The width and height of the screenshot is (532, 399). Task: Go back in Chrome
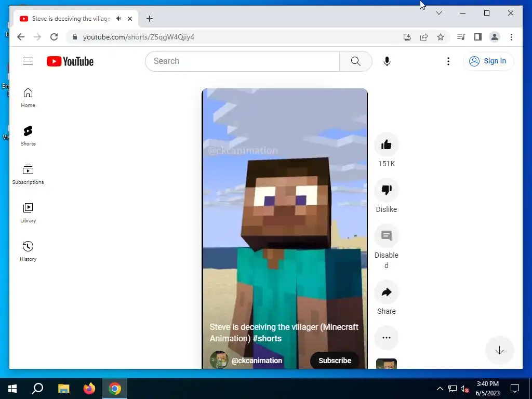[21, 37]
